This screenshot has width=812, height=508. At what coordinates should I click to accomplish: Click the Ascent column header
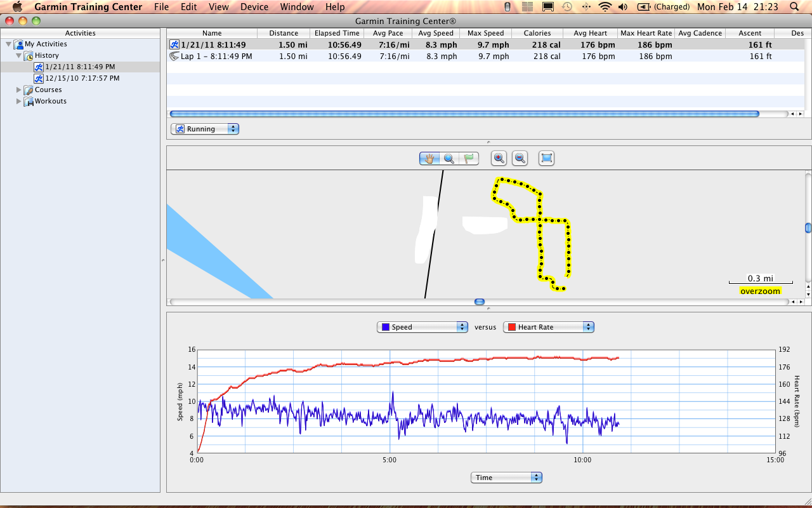(750, 33)
